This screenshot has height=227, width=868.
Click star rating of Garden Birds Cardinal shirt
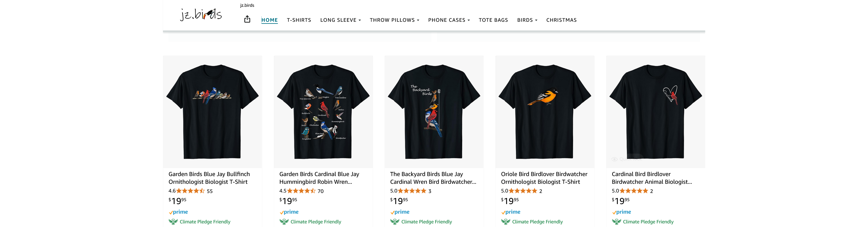(x=301, y=191)
